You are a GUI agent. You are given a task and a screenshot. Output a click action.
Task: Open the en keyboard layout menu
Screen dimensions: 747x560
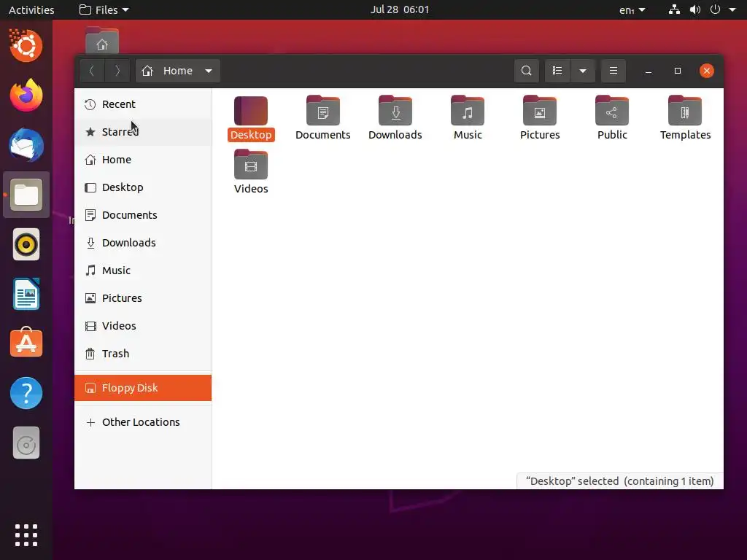click(632, 9)
